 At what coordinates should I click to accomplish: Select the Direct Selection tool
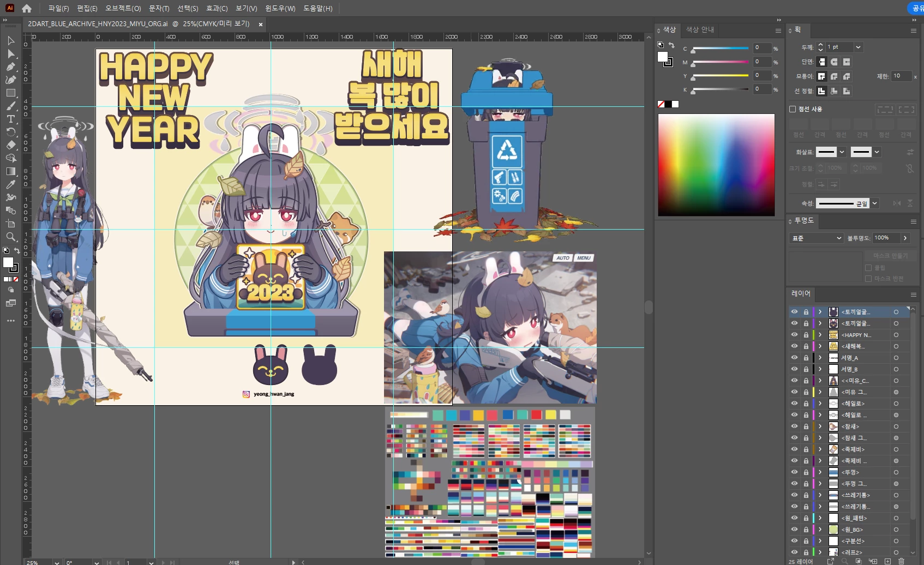click(10, 53)
